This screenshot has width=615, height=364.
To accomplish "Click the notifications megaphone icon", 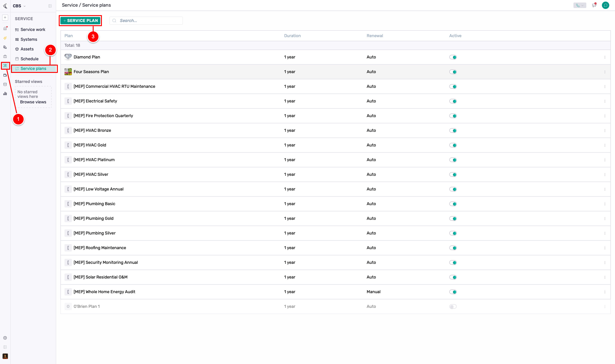I will click(x=594, y=5).
